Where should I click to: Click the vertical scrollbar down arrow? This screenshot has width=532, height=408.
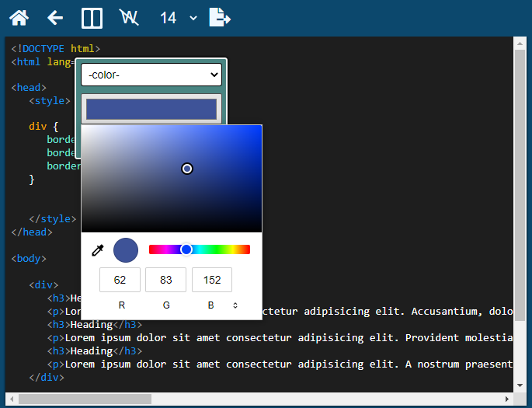point(520,385)
